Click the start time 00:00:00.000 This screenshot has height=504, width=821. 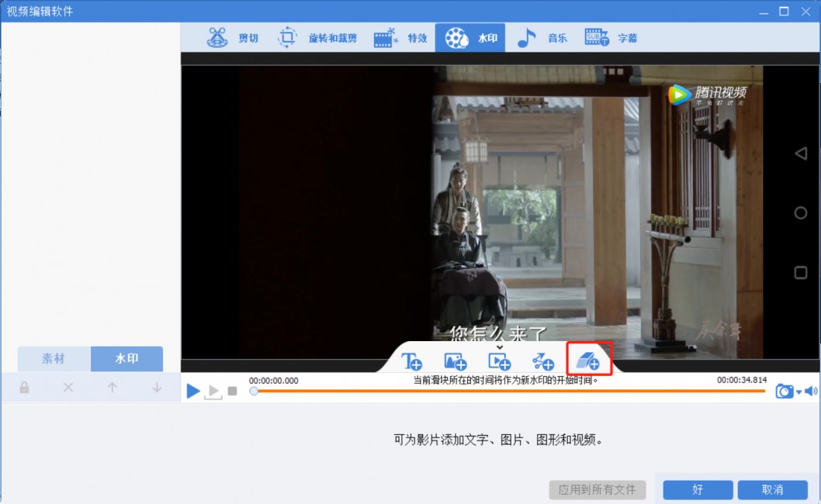pyautogui.click(x=273, y=381)
